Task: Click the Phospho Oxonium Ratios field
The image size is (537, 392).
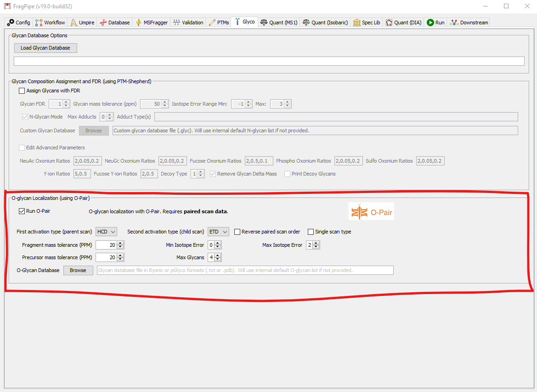Action: 348,161
